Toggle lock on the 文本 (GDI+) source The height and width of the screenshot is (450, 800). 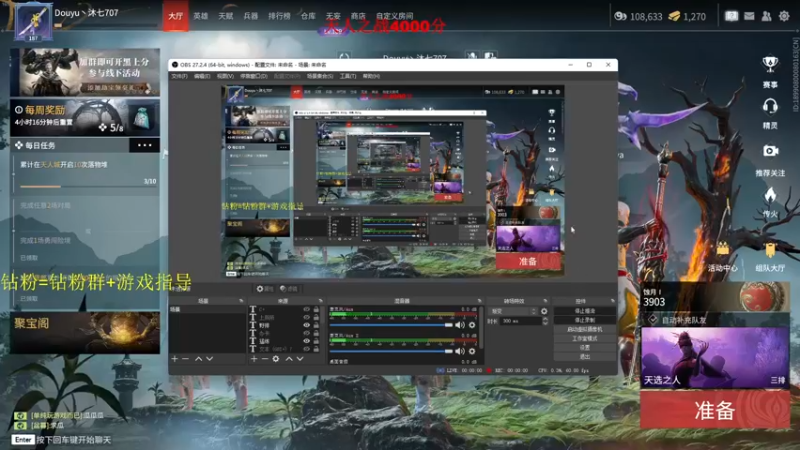pyautogui.click(x=316, y=349)
